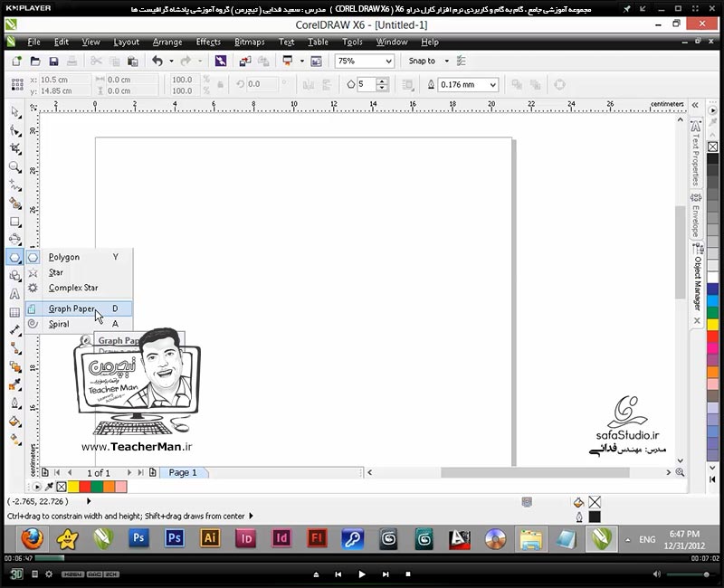This screenshot has width=724, height=588.
Task: Select the Polygon tool in toolbox
Action: click(x=14, y=258)
